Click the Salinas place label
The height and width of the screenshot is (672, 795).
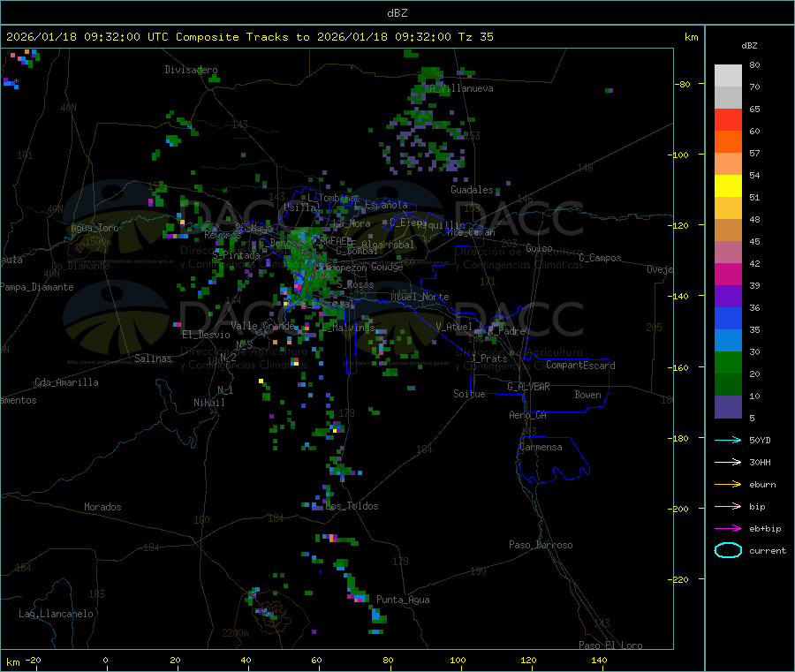tap(153, 359)
